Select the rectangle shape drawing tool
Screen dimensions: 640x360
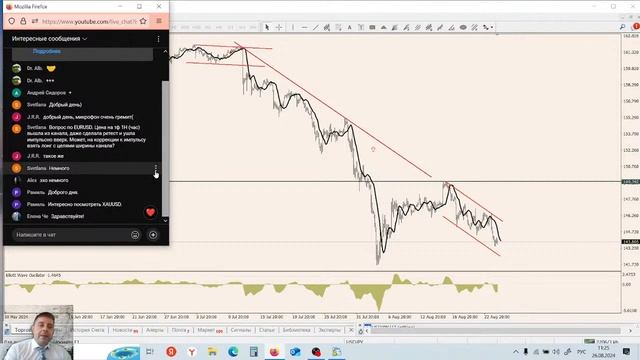click(x=372, y=27)
